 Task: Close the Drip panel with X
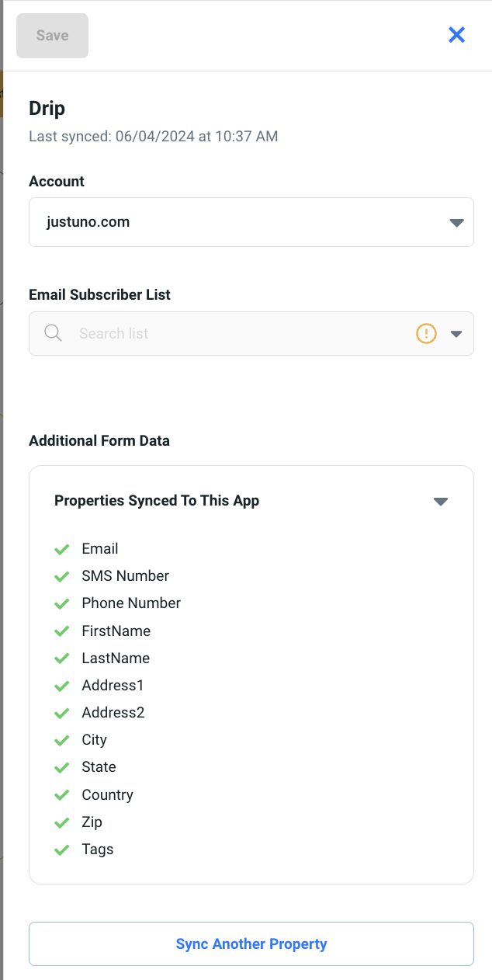pos(456,35)
